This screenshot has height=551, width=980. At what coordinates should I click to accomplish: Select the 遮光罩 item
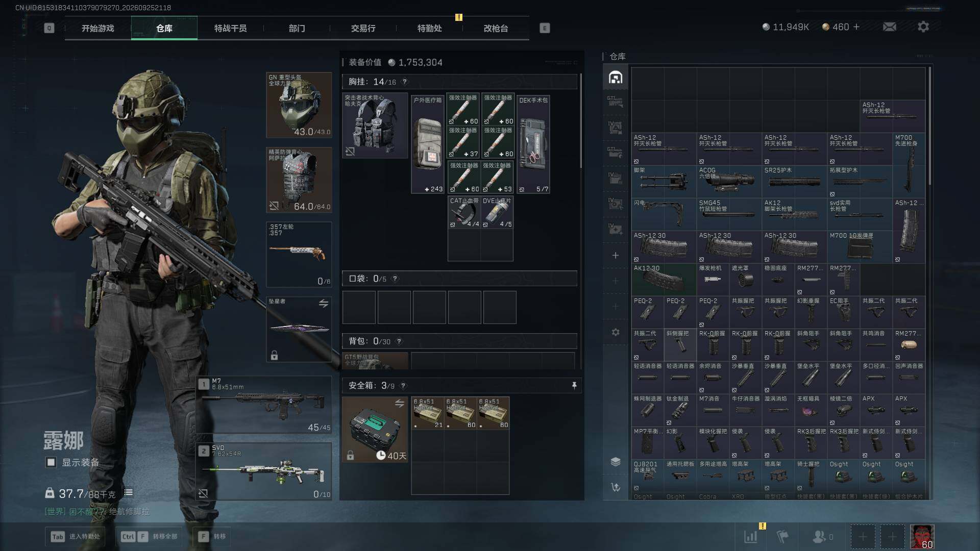point(746,280)
